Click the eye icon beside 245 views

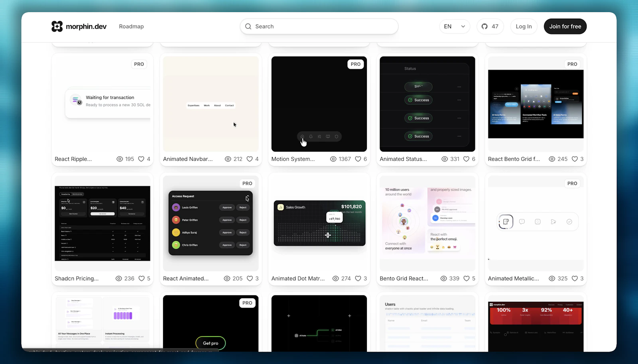[x=552, y=159]
